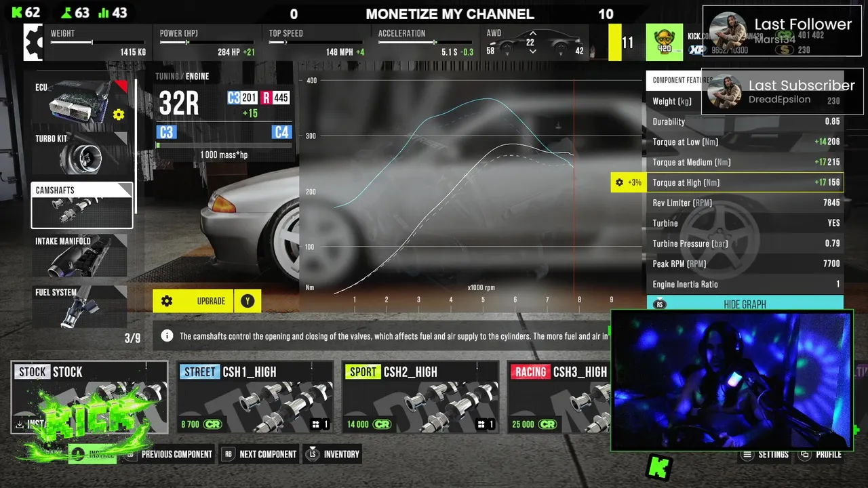
Task: Click the CR currency icon on Street card
Action: [x=212, y=424]
